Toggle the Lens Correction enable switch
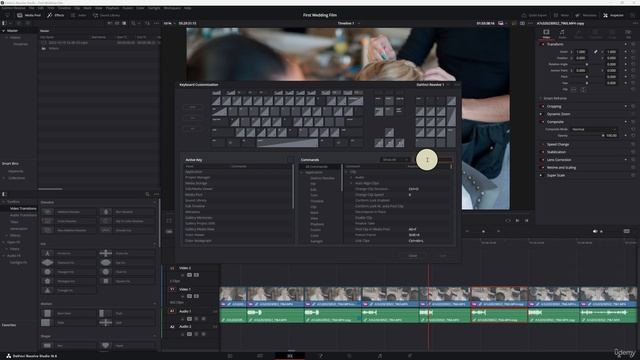This screenshot has width=640, height=360. click(x=543, y=160)
